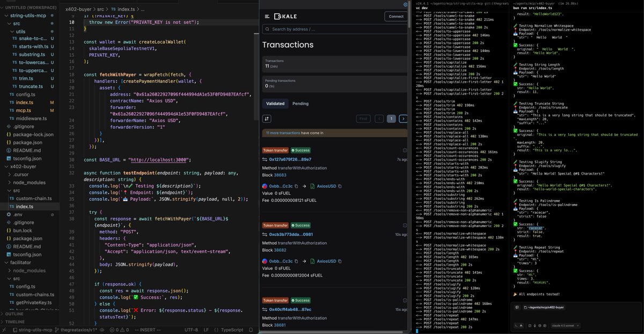
Task: Open getPrivateKey.ts in facilitator
Action: [x=35, y=302]
